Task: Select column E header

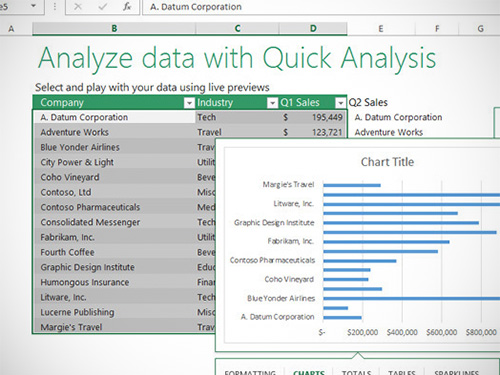Action: 381,29
